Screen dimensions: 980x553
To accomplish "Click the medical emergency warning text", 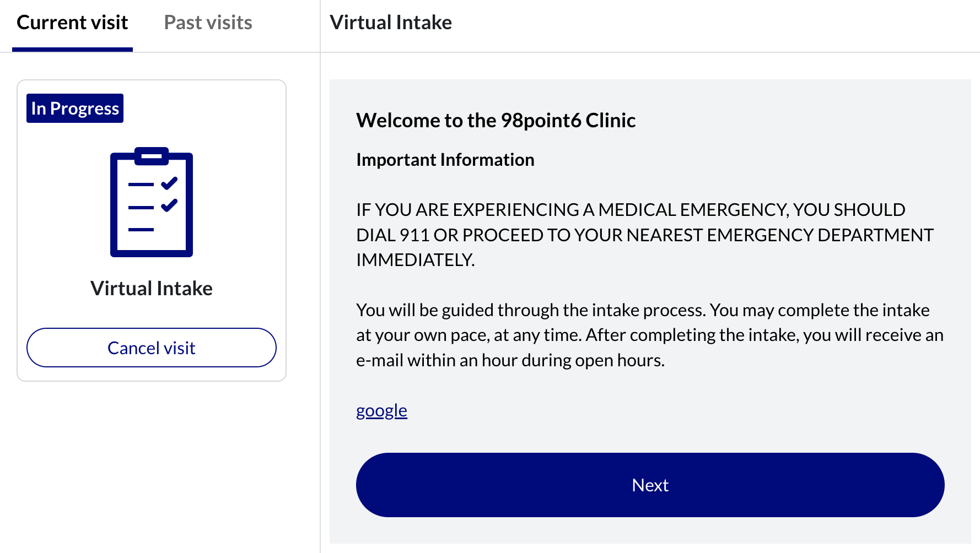I will 645,235.
